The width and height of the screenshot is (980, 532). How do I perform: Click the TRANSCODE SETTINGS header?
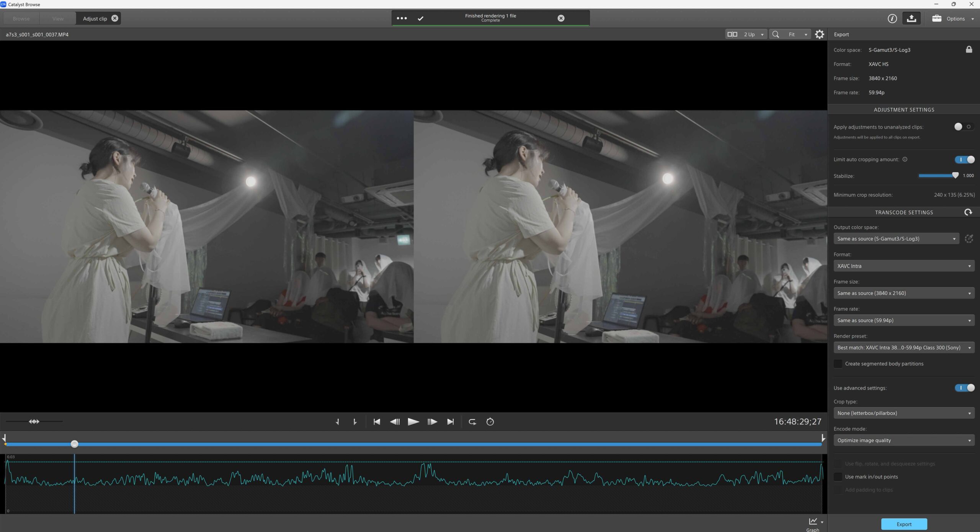coord(904,212)
